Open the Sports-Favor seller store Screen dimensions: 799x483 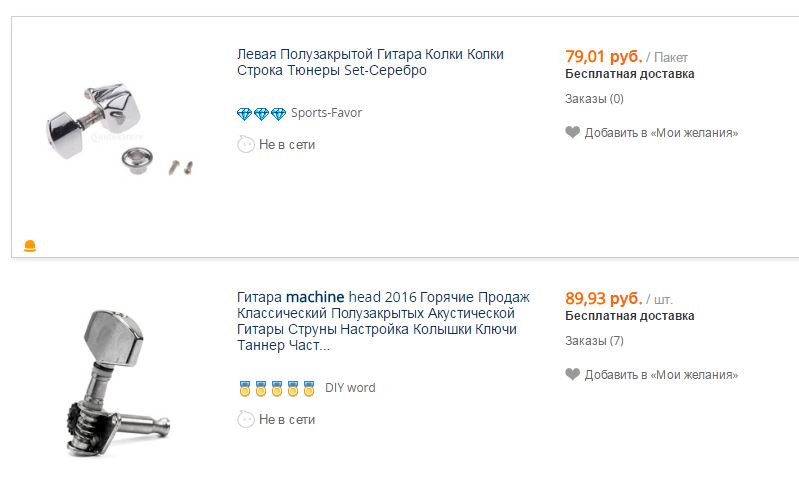tap(326, 113)
